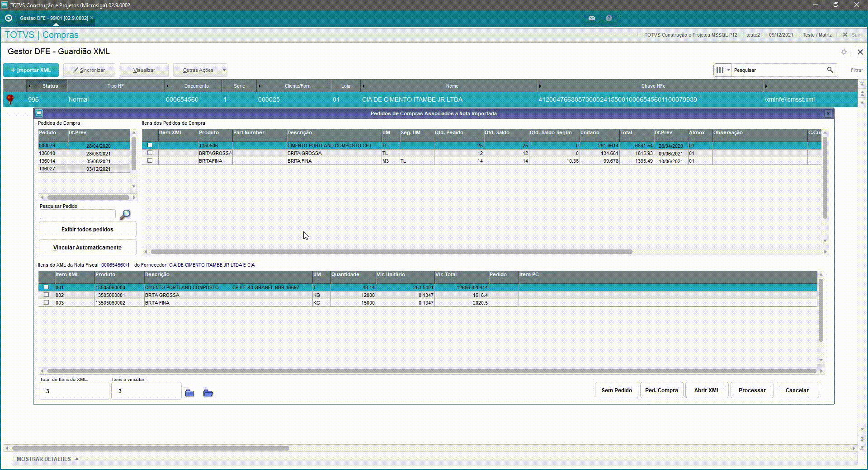The width and height of the screenshot is (868, 470).
Task: Click Sem Pedido button
Action: [617, 390]
